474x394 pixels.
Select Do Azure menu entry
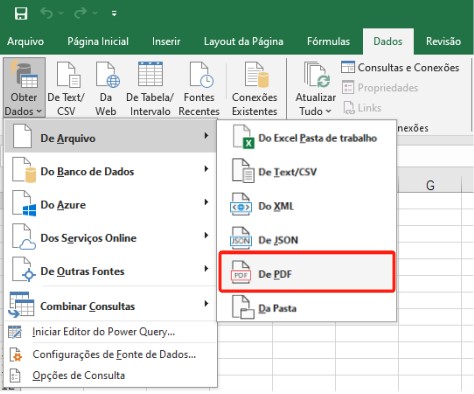tap(110, 204)
